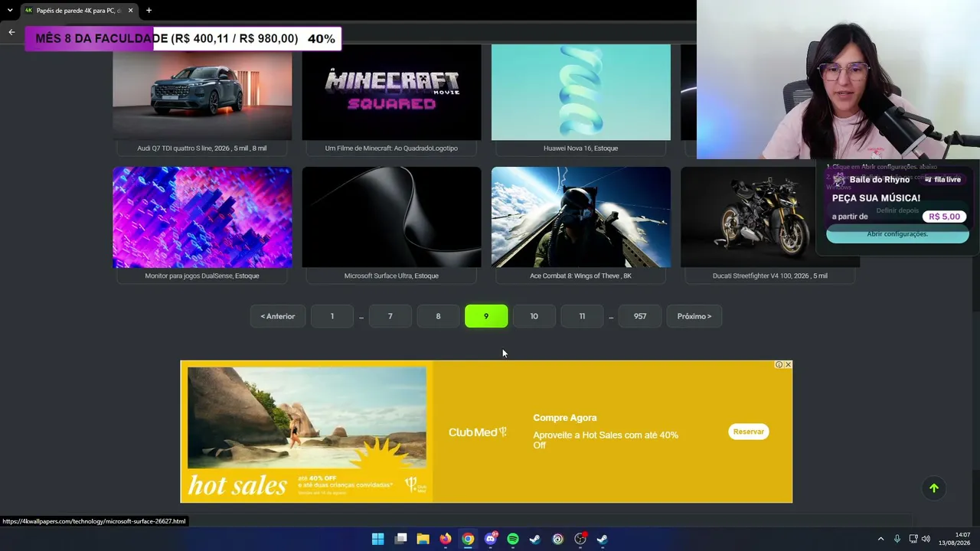Open OBS Studio with the red badge

(580, 539)
